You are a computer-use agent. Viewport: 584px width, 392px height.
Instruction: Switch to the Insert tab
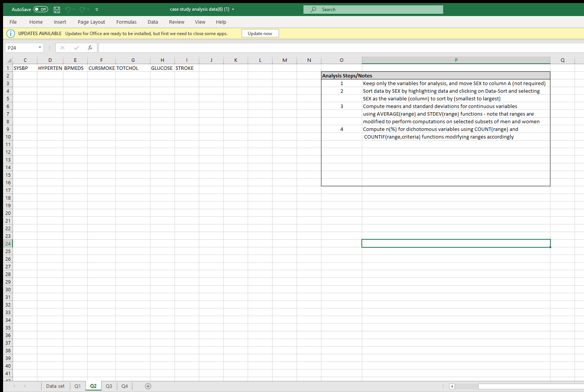point(60,22)
